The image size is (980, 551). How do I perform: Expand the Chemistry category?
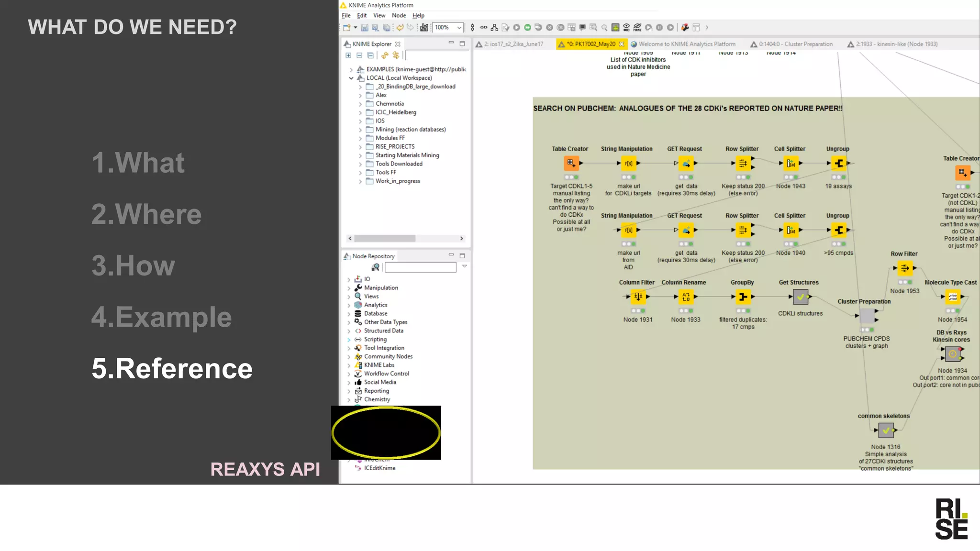[349, 400]
